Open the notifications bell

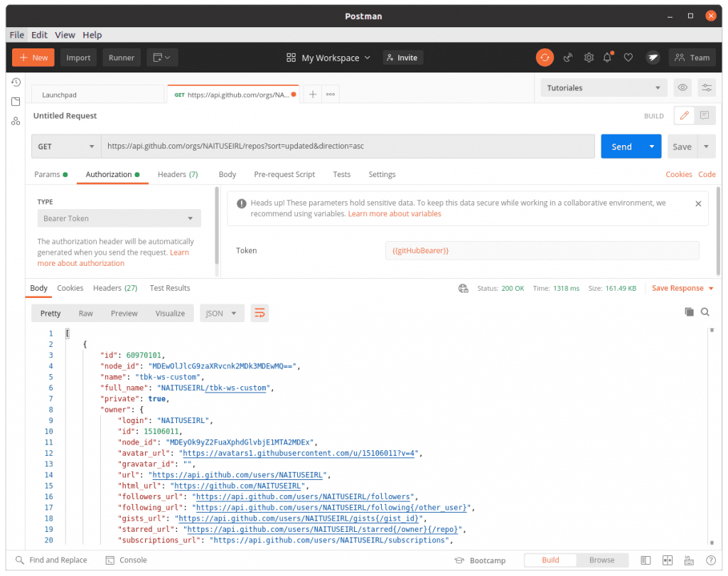608,57
